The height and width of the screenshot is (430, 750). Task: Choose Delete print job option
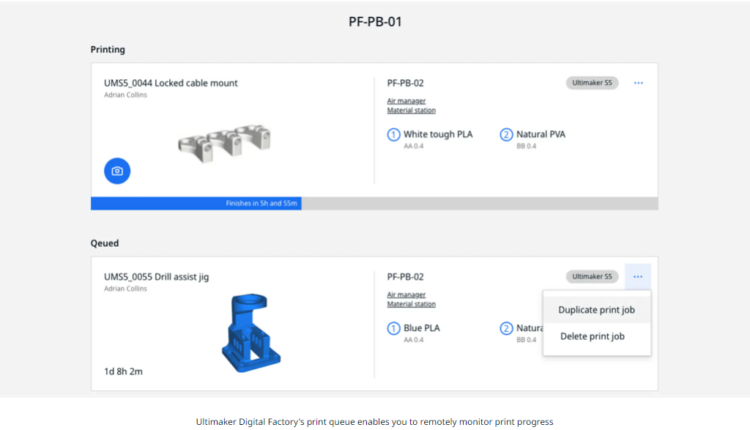pyautogui.click(x=591, y=336)
